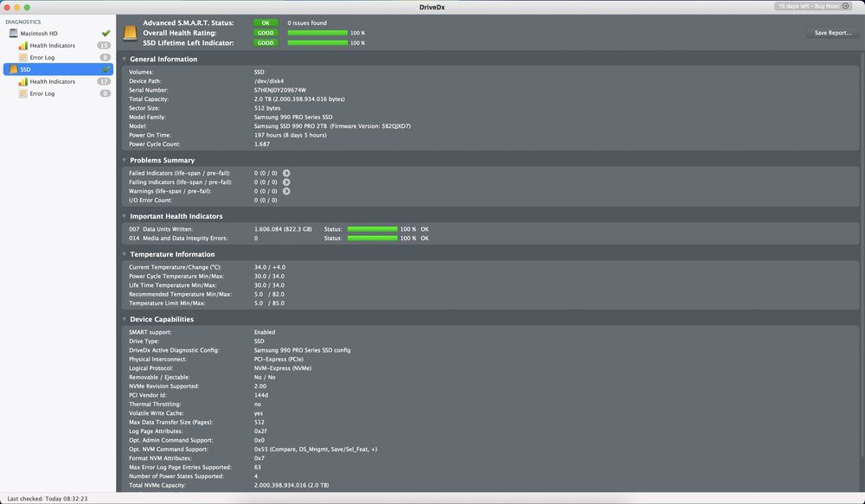Click '0 issues found' text
865x504 pixels.
(307, 23)
